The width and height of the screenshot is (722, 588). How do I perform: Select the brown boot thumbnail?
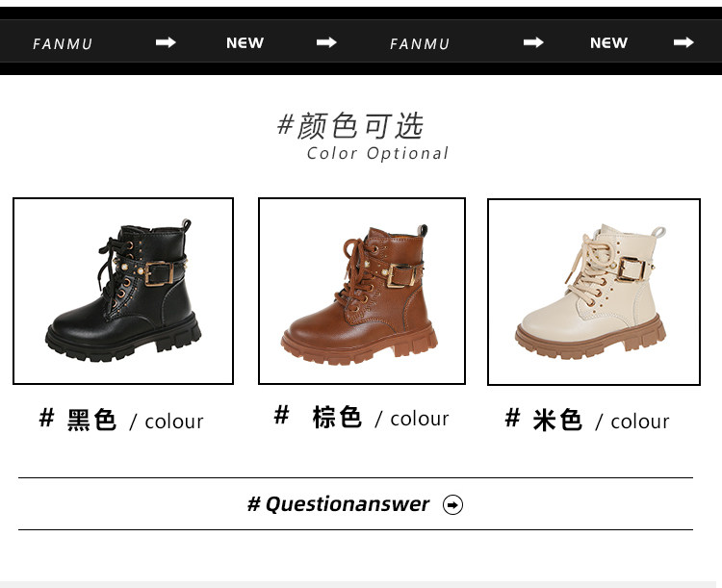coord(362,291)
